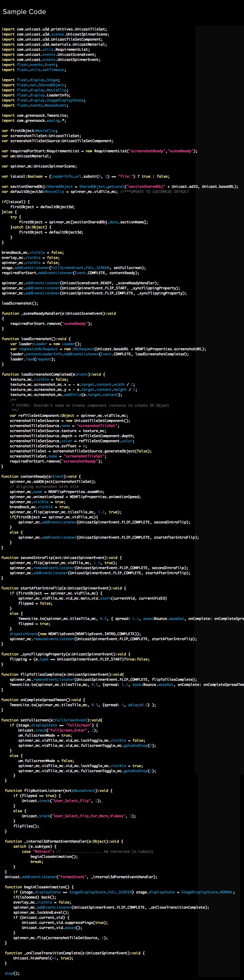Click the "var request:URLRequest" line
This screenshot has height=980, width=244.
(108, 349)
